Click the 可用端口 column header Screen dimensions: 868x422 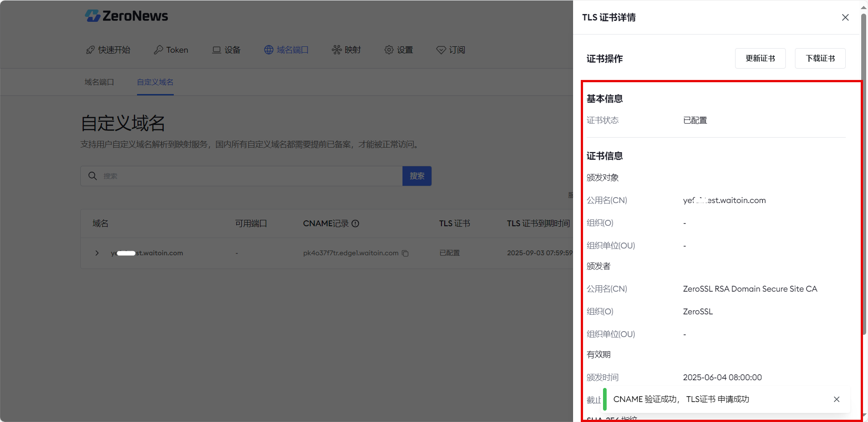tap(251, 223)
